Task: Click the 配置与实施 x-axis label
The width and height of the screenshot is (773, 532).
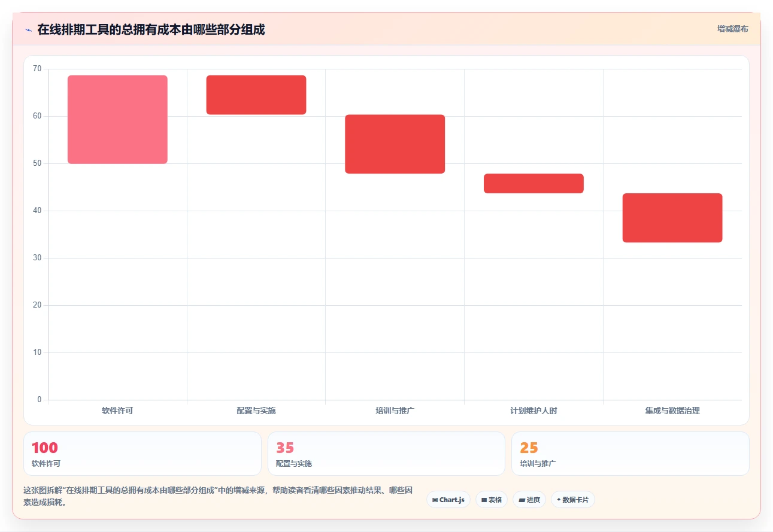Action: click(256, 411)
